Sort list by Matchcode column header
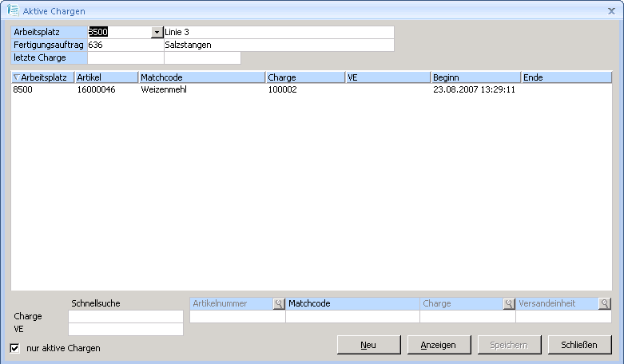 tap(201, 77)
